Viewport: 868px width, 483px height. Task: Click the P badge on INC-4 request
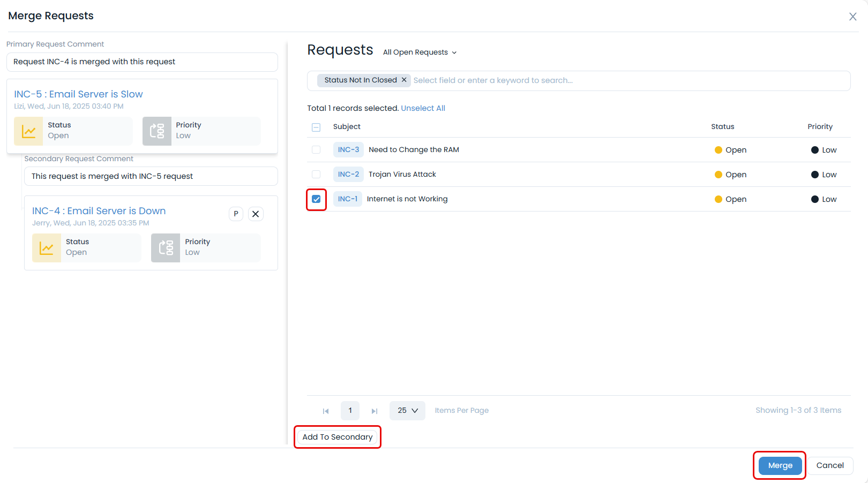tap(236, 213)
